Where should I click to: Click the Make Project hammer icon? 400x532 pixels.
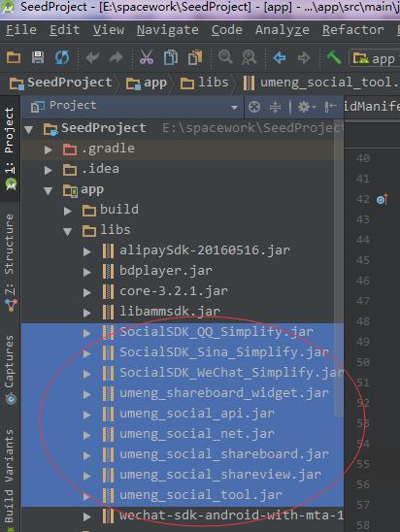pyautogui.click(x=334, y=57)
